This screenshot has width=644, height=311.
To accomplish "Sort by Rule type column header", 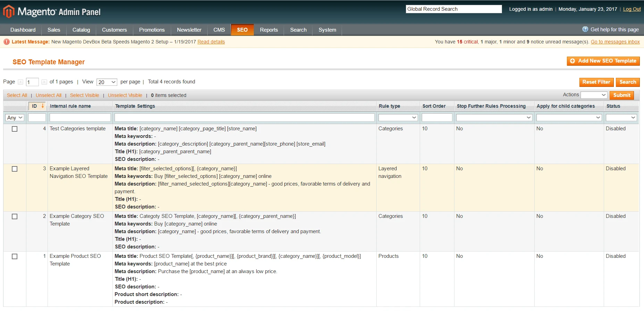I will pyautogui.click(x=390, y=106).
